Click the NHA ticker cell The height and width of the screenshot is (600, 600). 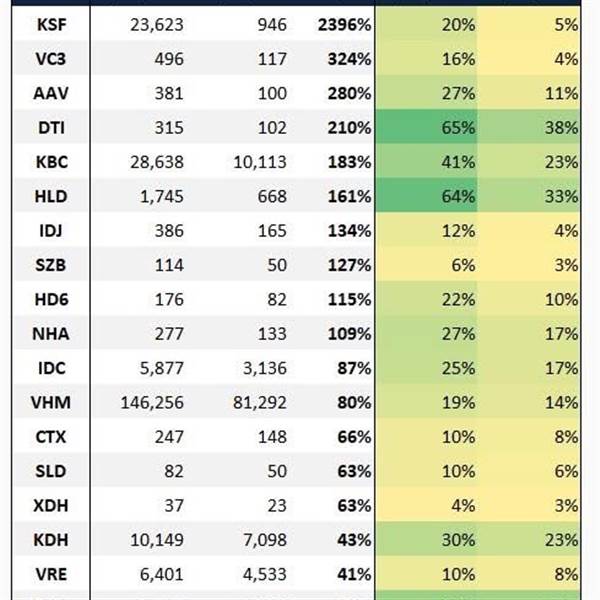pyautogui.click(x=51, y=334)
